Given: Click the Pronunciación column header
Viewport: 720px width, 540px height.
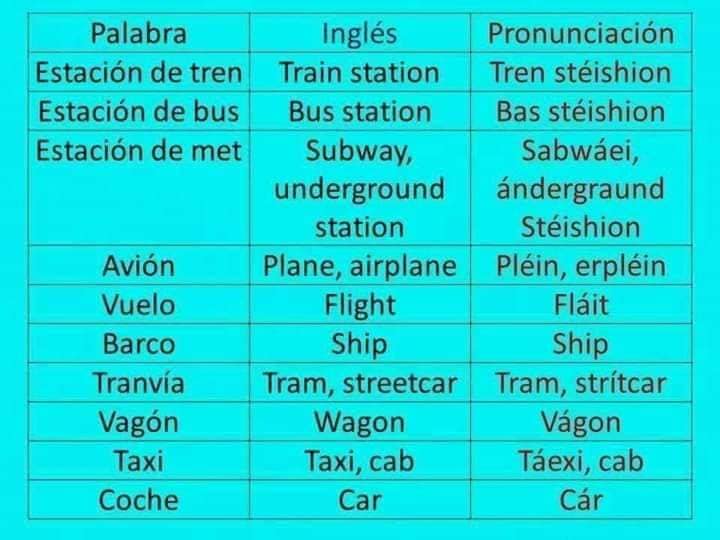Looking at the screenshot, I should coord(581,33).
